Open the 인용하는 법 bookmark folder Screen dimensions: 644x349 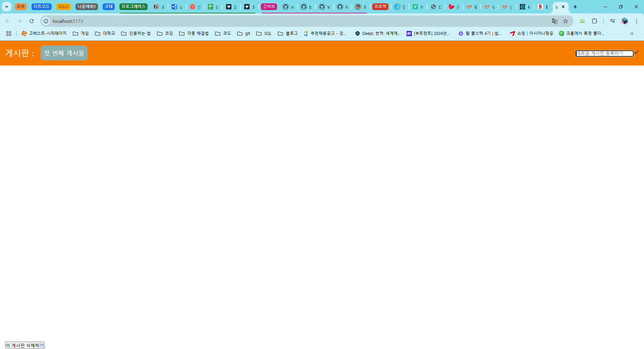136,34
